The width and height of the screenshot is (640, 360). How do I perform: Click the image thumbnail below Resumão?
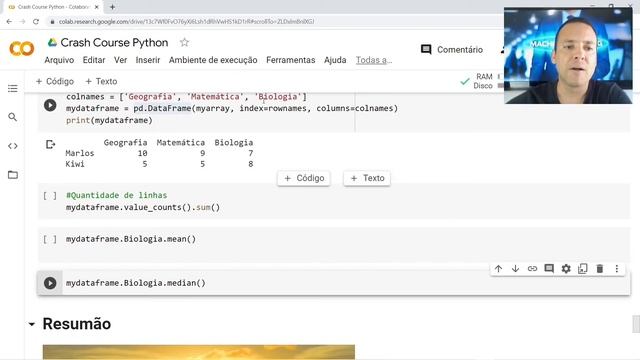point(199,352)
